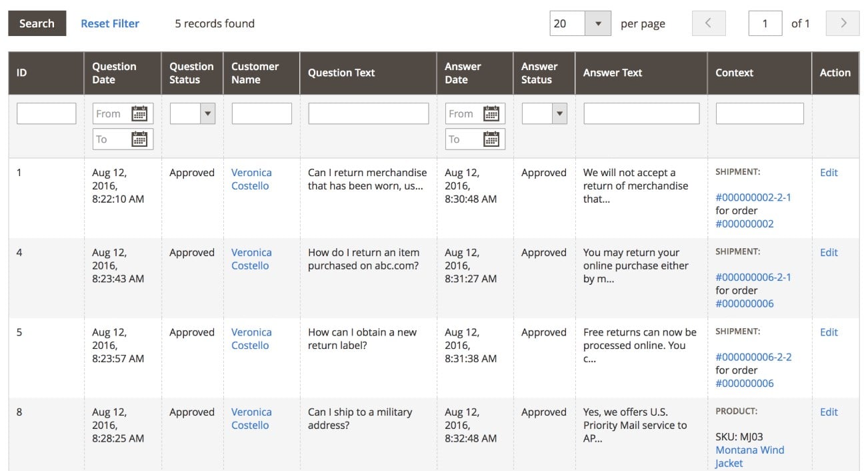868x471 pixels.
Task: Click the 'SKU: MJ03' text
Action: tap(739, 438)
